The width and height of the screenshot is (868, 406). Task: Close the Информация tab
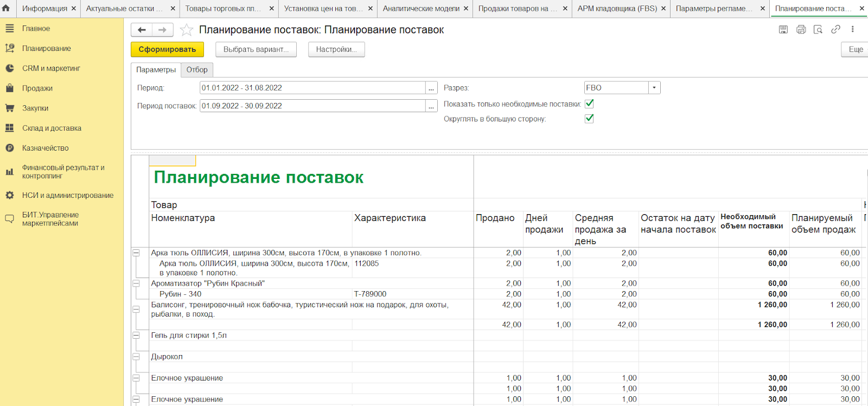coord(74,9)
